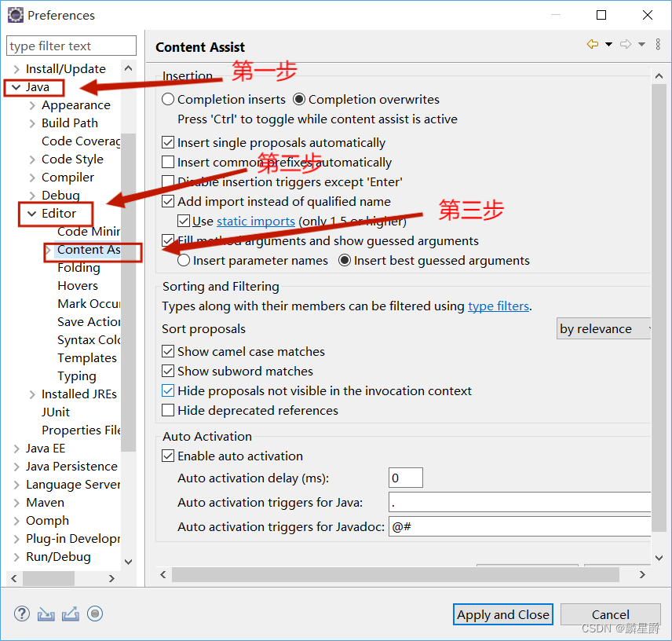Toggle Show subword matches checkbox
The image size is (672, 641).
tap(168, 371)
